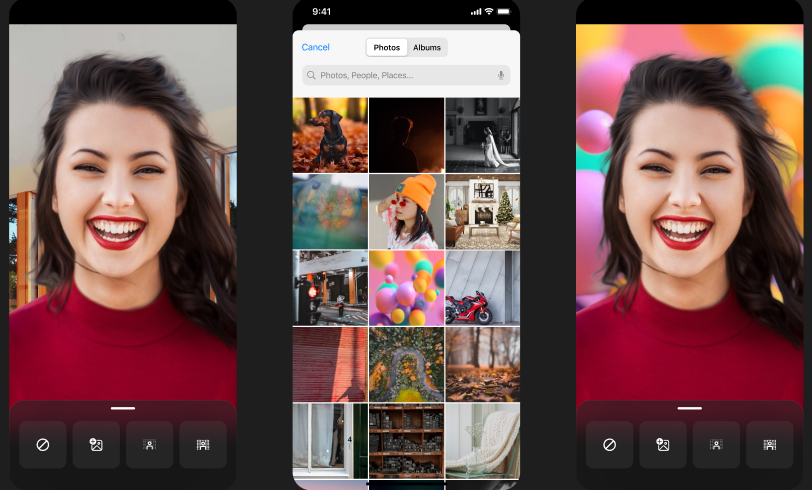
Task: Tap the no-background icon on the left phone
Action: (43, 445)
